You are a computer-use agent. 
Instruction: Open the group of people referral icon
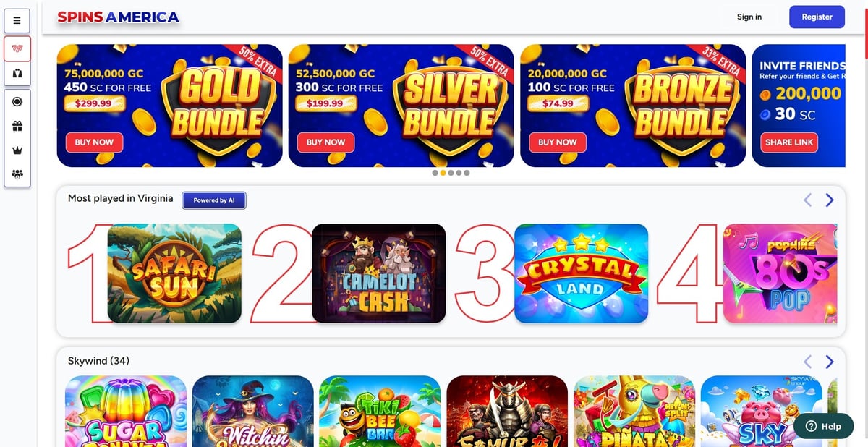[17, 174]
